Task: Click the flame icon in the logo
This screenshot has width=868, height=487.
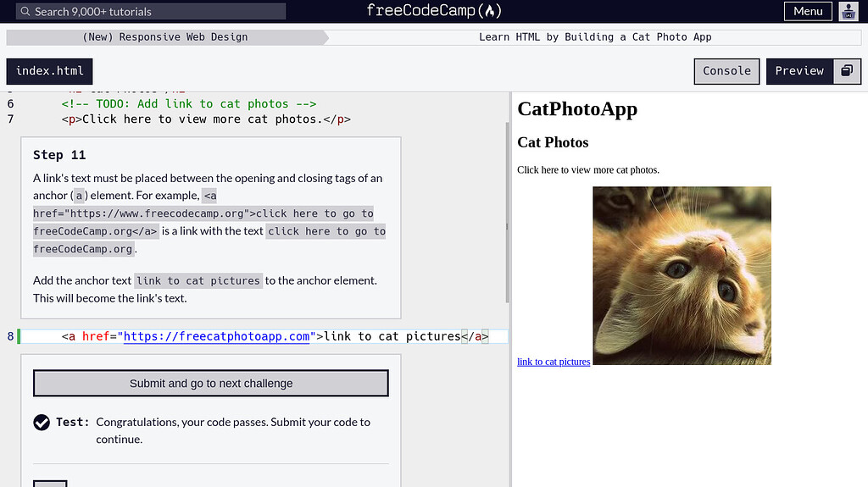Action: 490,10
